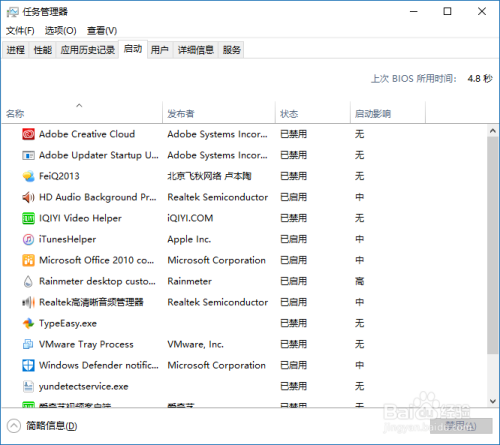Image resolution: width=500 pixels, height=445 pixels.
Task: Click 4.8 秒 BIOS time value
Action: click(x=480, y=79)
